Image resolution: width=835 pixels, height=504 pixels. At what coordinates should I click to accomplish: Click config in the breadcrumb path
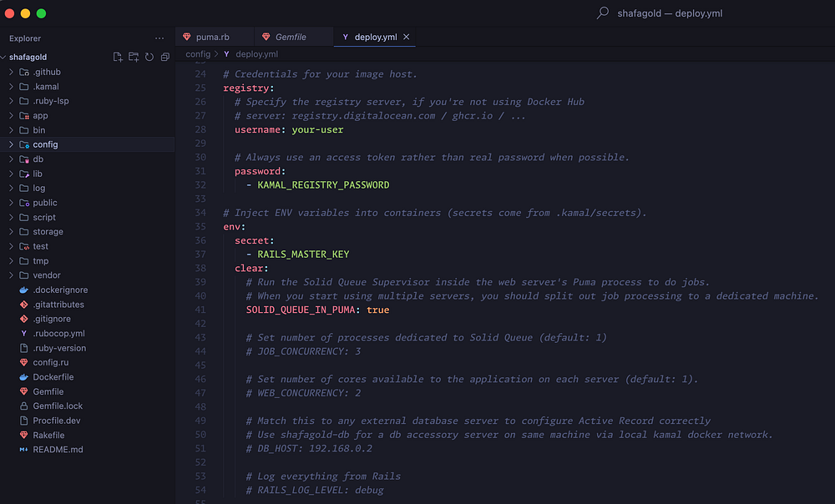(198, 54)
